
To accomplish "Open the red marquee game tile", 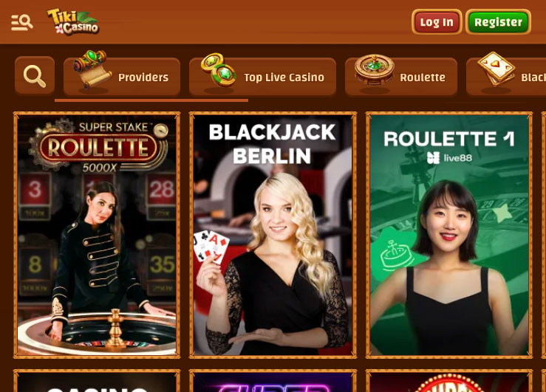I will click(449, 381).
